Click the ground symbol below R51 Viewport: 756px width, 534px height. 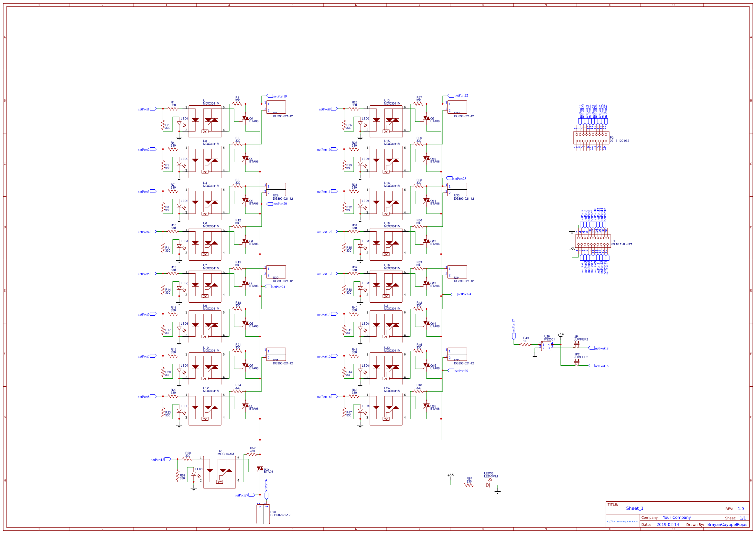194,488
